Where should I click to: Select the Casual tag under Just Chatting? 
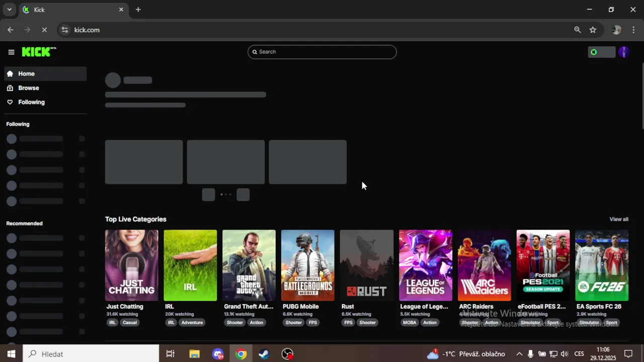click(129, 323)
